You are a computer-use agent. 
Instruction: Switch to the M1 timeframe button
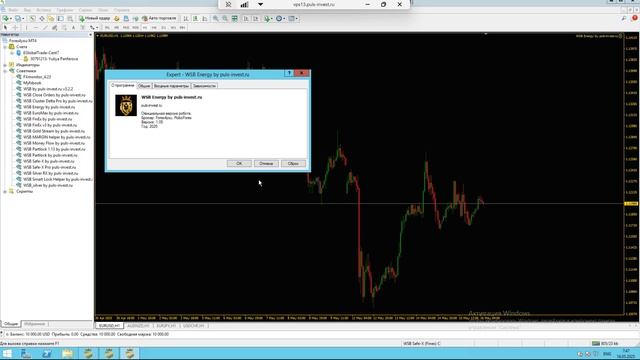[107, 27]
